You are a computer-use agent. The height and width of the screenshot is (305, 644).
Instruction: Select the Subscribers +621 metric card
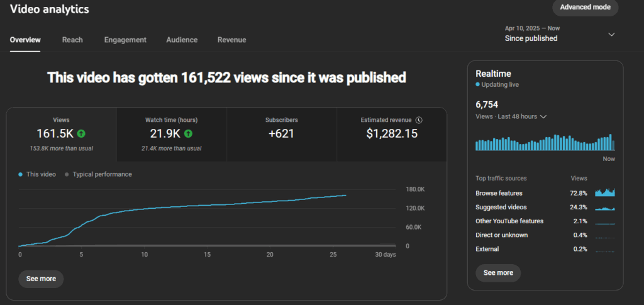click(x=281, y=133)
